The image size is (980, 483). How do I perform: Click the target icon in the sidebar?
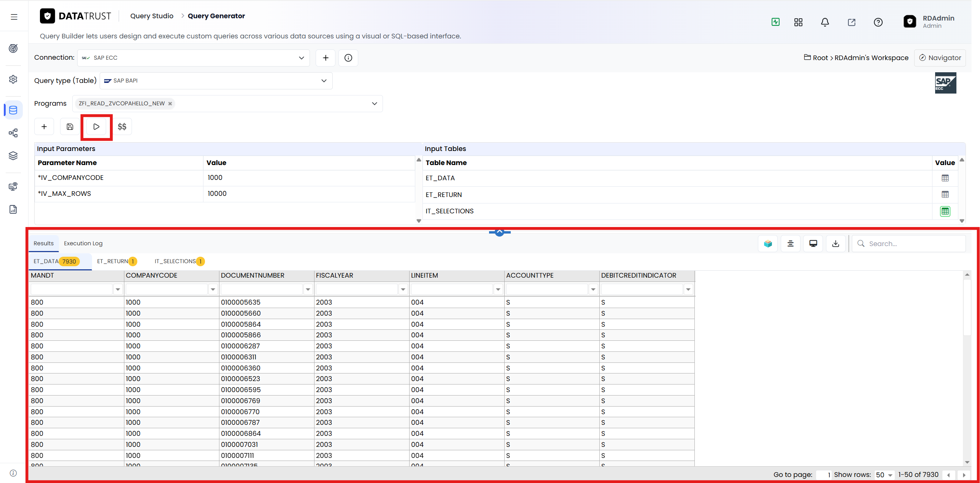point(13,48)
